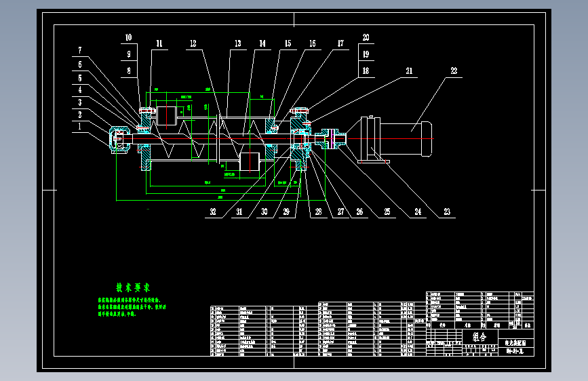Viewport: 588px width, 381px height.
Task: Click the end cap at shaft left end
Action: [x=119, y=140]
